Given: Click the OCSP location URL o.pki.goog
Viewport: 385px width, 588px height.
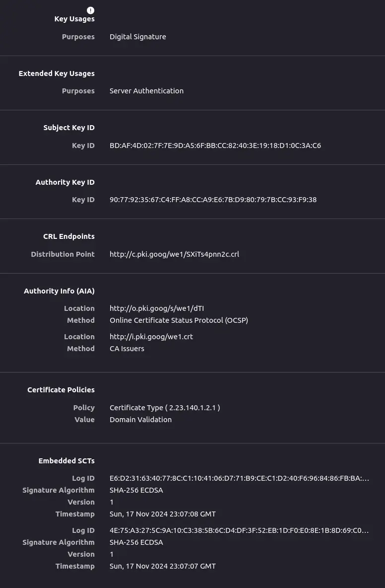Looking at the screenshot, I should pyautogui.click(x=157, y=308).
